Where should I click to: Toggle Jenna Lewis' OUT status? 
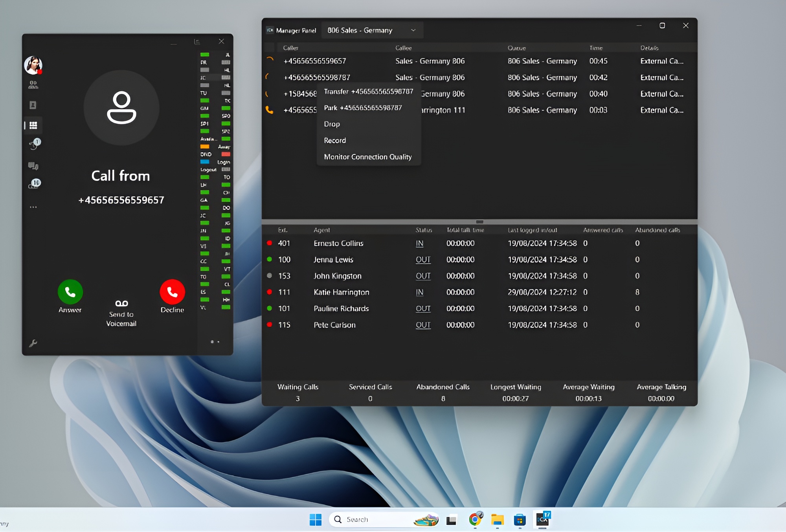(x=423, y=260)
